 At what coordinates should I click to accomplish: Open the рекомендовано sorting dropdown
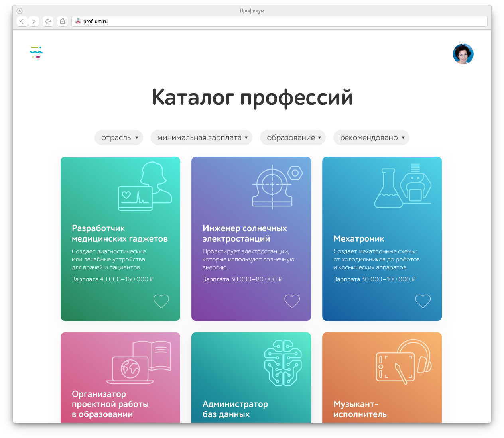[371, 138]
